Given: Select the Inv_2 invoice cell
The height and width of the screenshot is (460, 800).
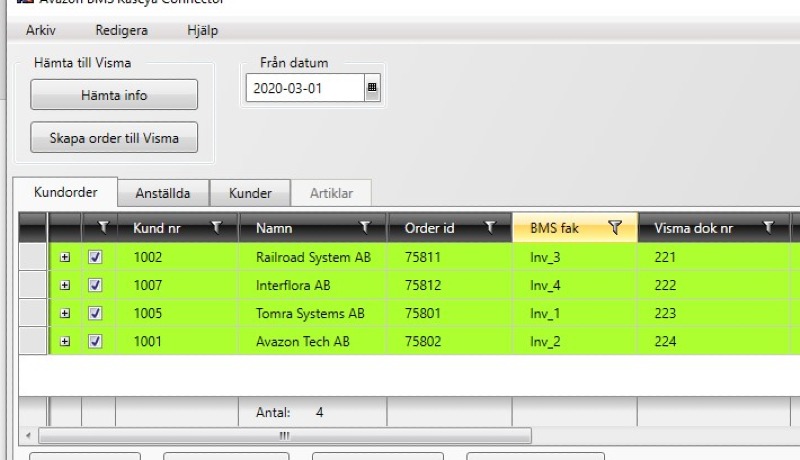Looking at the screenshot, I should (575, 341).
